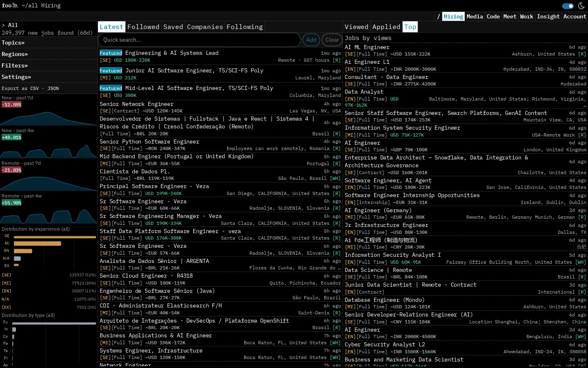Open the Work section
This screenshot has height=368, width=588.
[x=527, y=16]
